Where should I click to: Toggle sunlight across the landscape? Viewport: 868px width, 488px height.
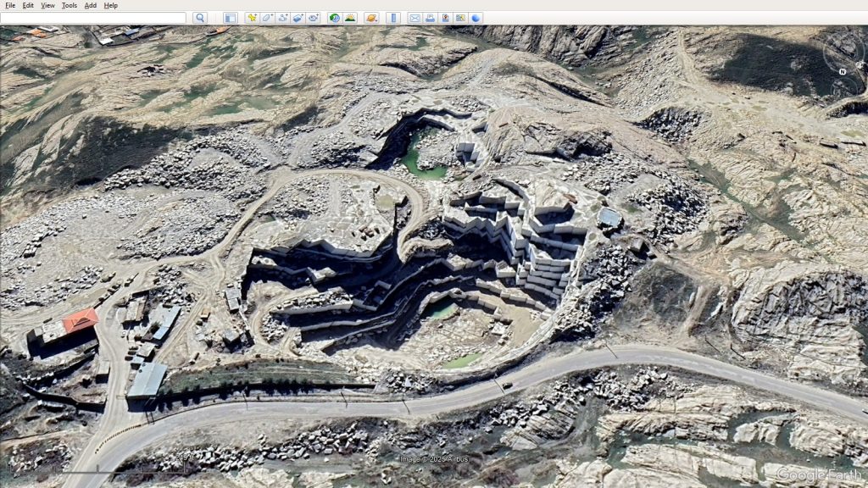(350, 18)
